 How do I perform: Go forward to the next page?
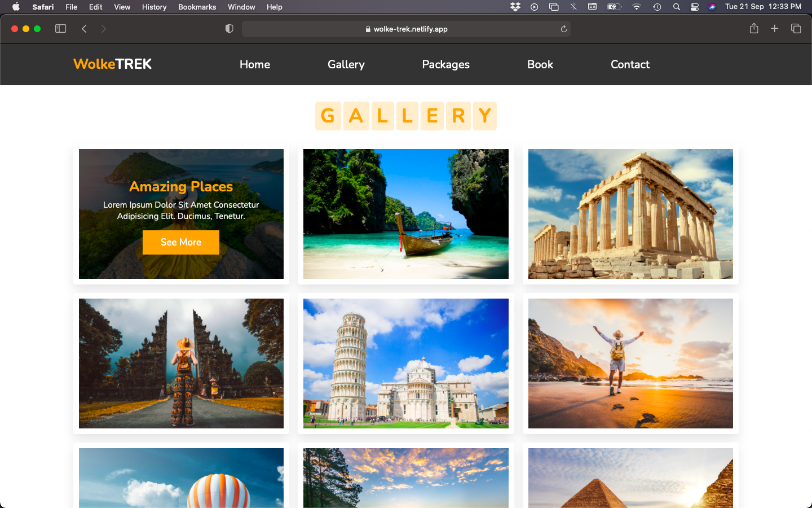tap(103, 29)
